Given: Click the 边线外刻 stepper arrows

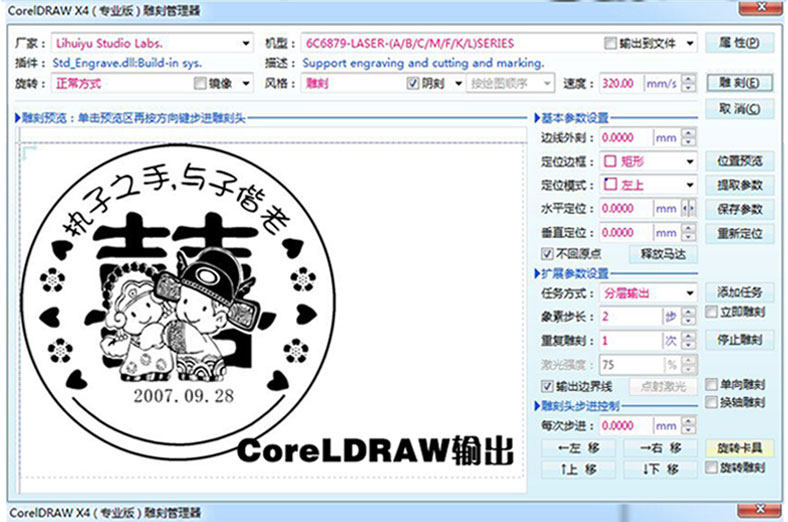Looking at the screenshot, I should point(689,138).
